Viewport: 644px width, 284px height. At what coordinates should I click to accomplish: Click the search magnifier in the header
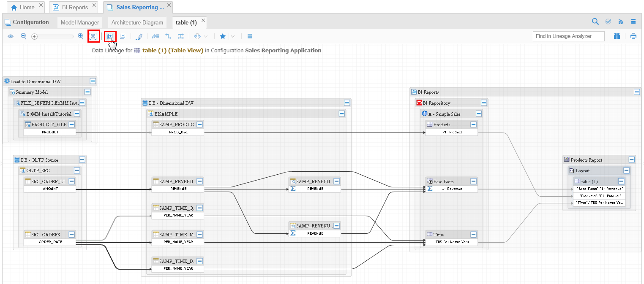pyautogui.click(x=595, y=21)
